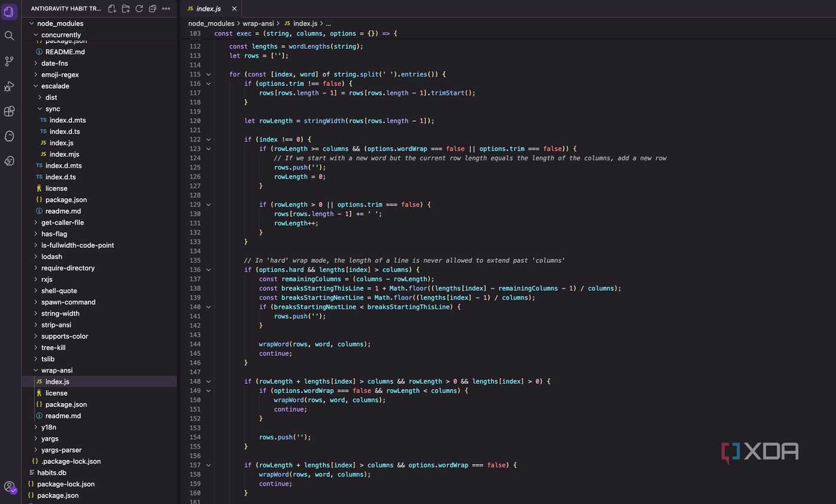This screenshot has width=836, height=504.
Task: Open explorer More Actions ellipsis menu
Action: click(x=166, y=9)
